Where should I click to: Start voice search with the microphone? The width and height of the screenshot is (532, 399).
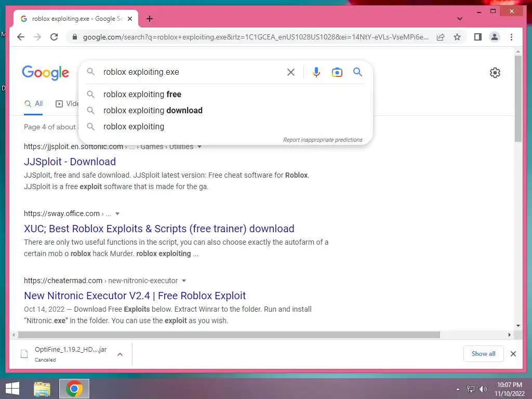coord(316,72)
